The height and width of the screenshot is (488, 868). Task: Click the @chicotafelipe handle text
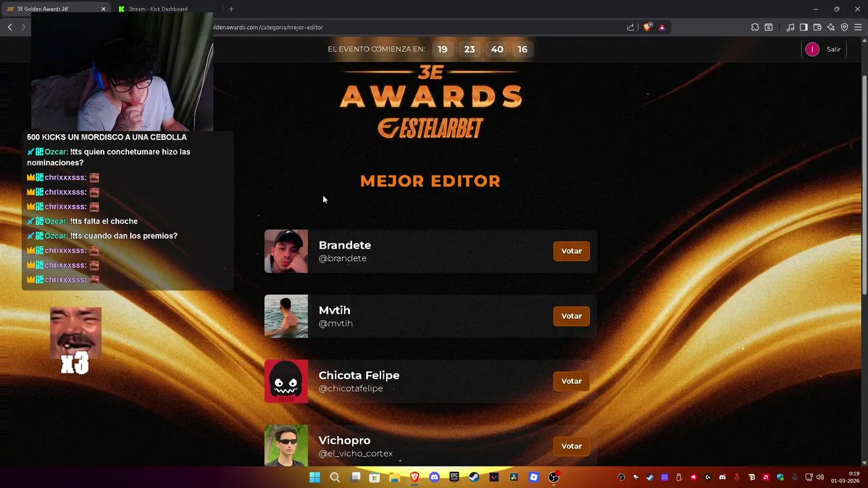(351, 388)
